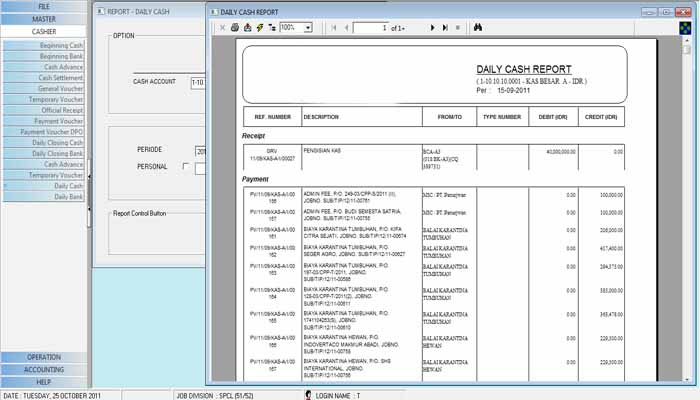Click the PERIODE field

pos(200,151)
